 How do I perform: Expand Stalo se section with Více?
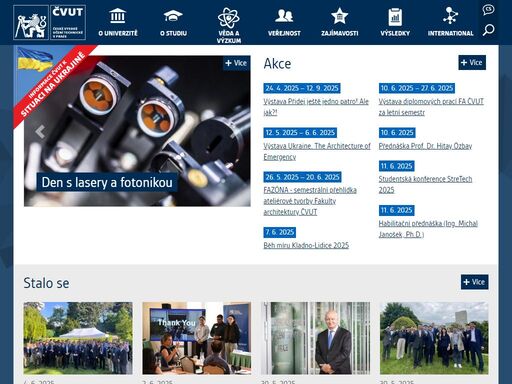475,282
